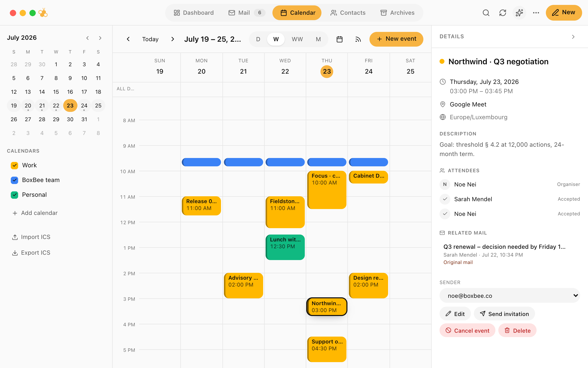Click the clock icon beside event date
This screenshot has width=588, height=368.
443,82
